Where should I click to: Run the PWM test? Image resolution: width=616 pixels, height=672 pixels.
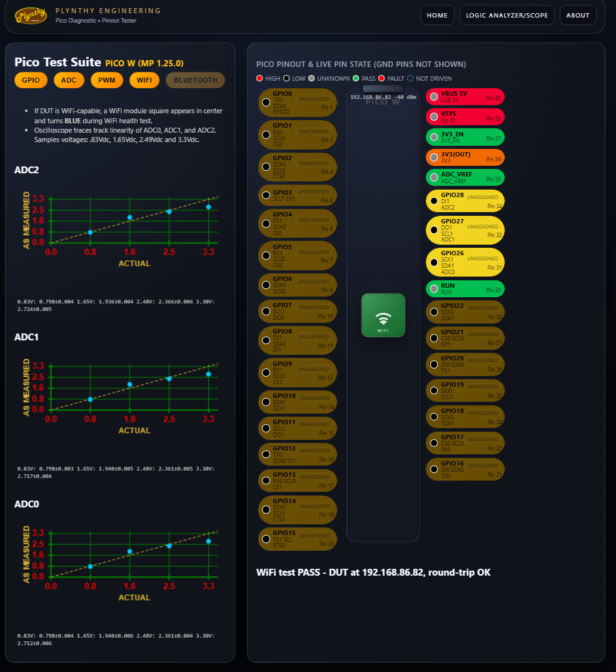click(x=107, y=80)
